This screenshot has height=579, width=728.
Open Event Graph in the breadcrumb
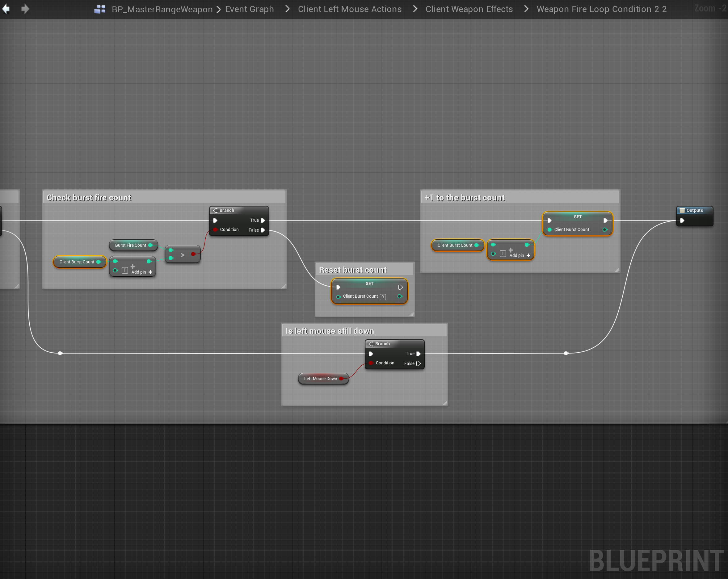(249, 9)
